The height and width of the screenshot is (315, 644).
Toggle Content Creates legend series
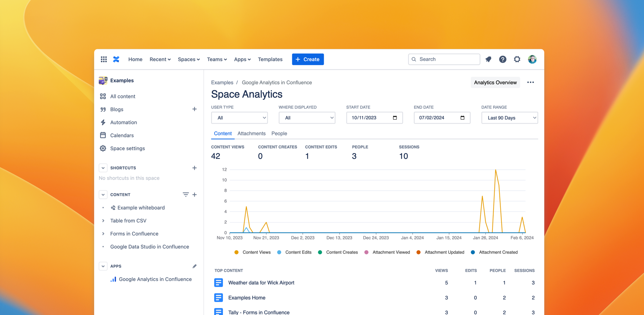[338, 252]
